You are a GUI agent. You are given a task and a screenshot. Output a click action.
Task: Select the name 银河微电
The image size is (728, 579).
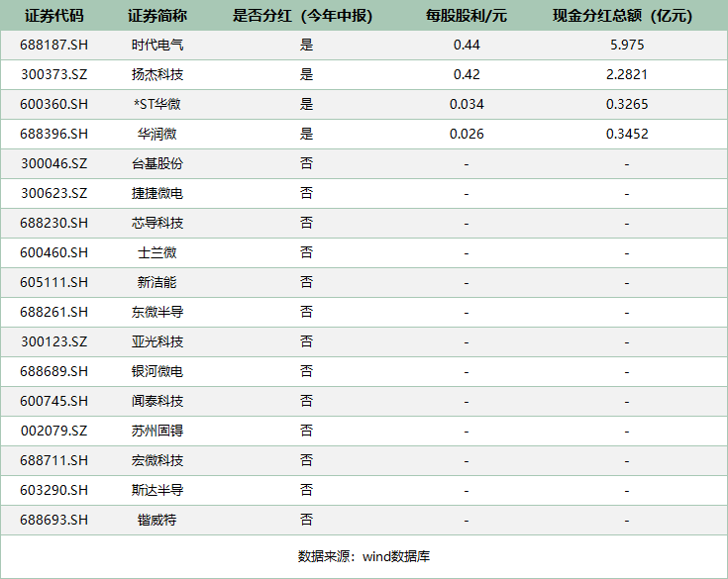click(x=157, y=371)
